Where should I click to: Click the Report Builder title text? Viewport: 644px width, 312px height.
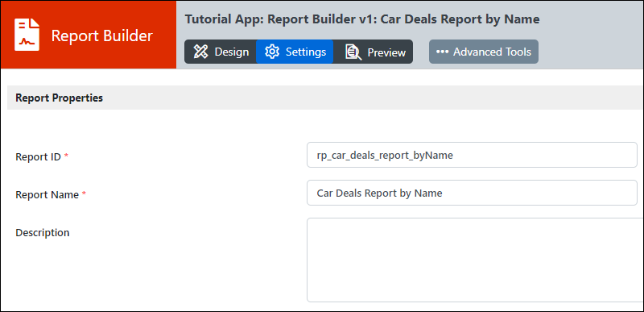click(102, 35)
